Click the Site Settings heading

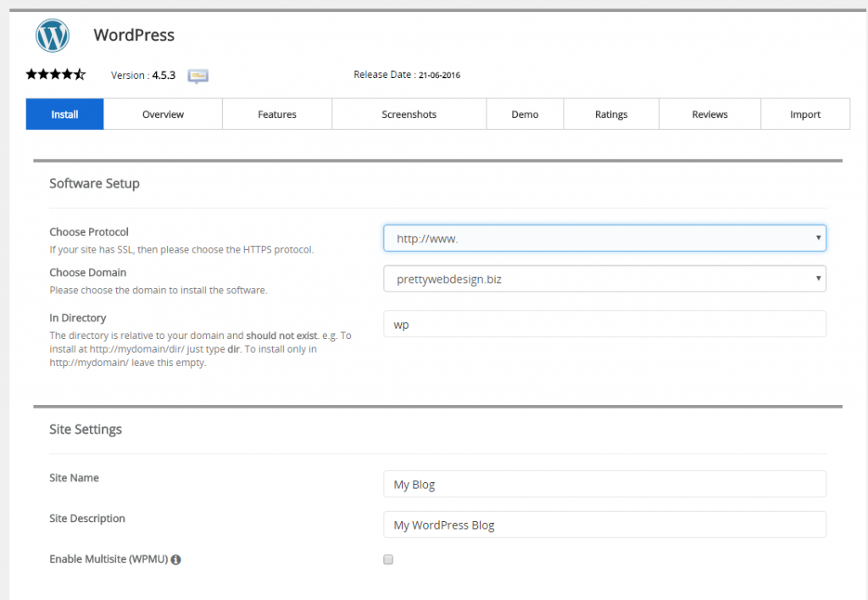click(86, 429)
